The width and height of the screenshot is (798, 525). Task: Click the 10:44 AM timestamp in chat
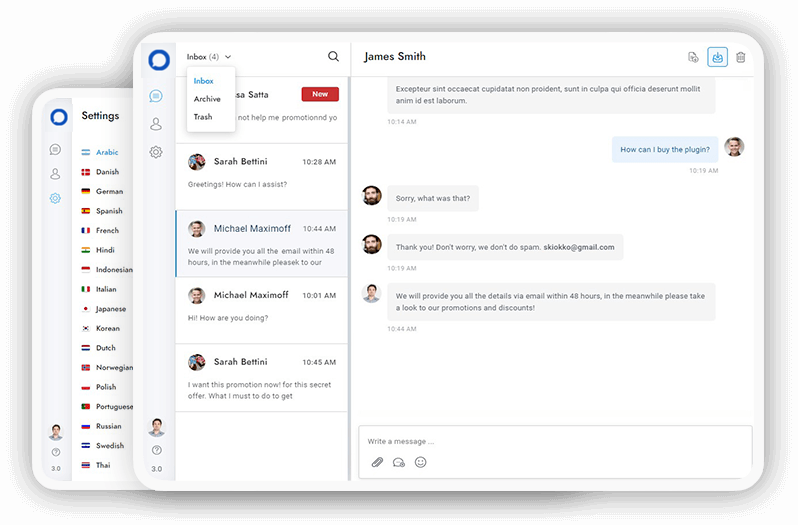(x=402, y=329)
